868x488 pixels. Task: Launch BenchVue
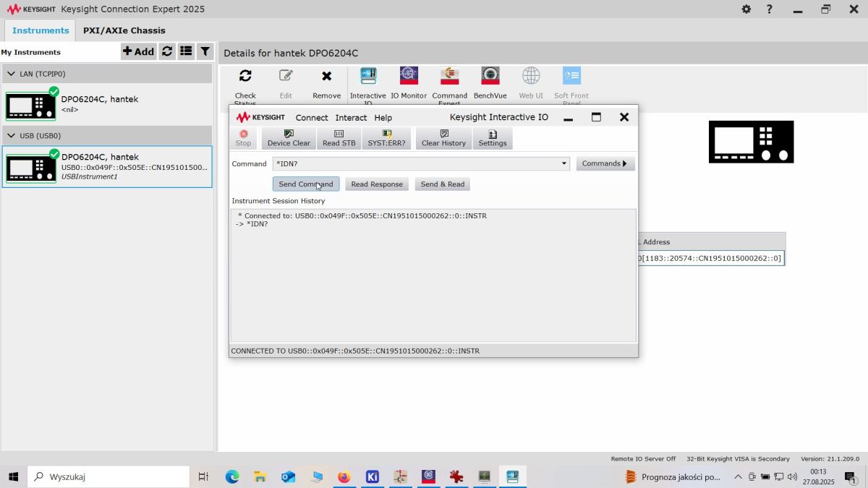(x=490, y=84)
